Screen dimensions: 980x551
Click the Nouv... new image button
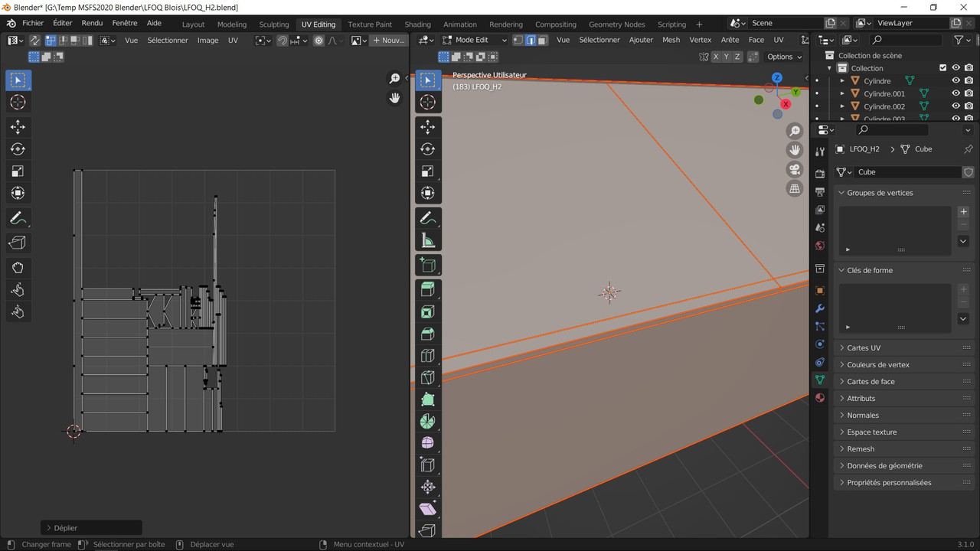(388, 40)
